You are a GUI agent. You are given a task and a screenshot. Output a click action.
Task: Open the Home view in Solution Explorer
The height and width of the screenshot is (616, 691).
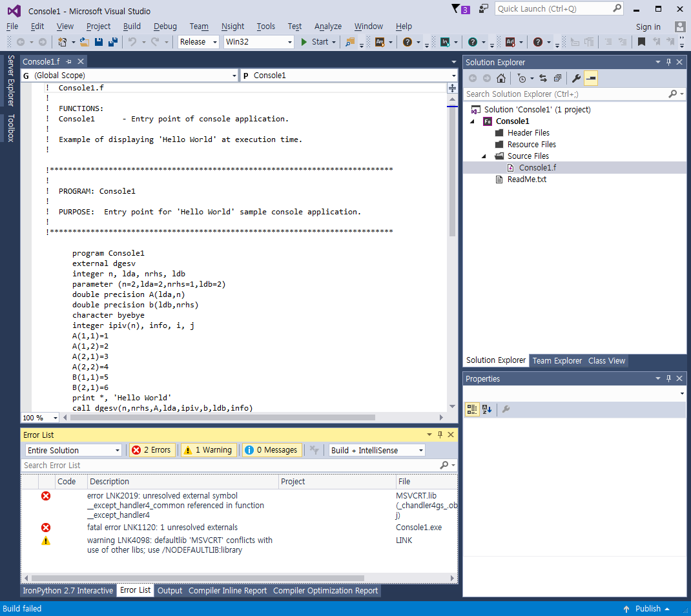pyautogui.click(x=500, y=78)
